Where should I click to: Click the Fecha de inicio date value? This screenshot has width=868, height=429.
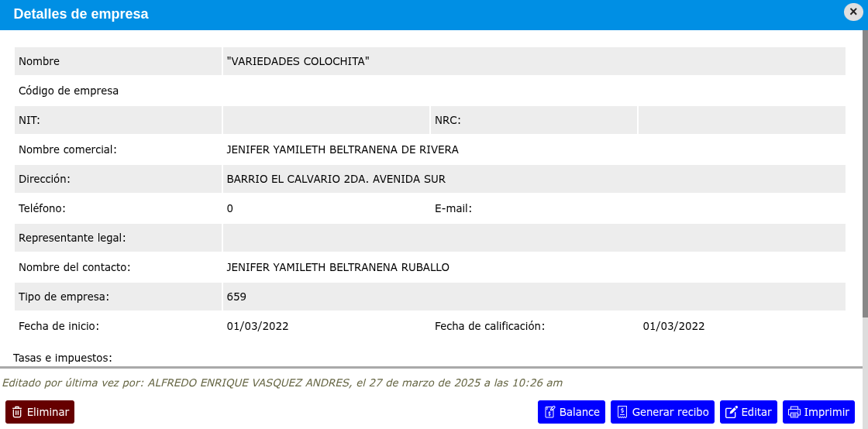tap(257, 326)
